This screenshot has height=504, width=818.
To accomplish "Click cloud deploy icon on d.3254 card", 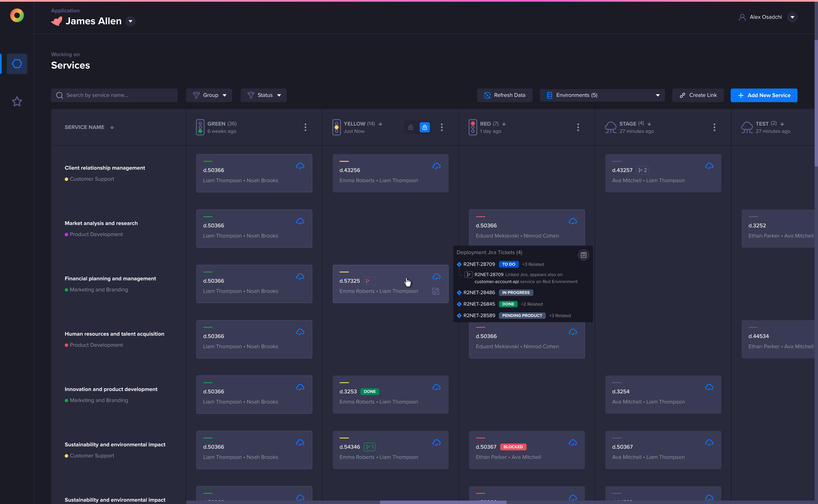I will coord(709,387).
